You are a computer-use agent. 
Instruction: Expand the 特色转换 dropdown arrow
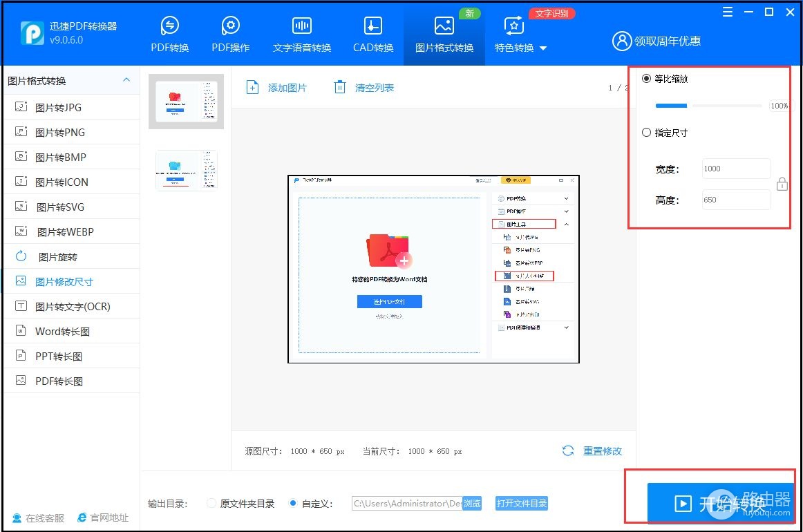(543, 48)
